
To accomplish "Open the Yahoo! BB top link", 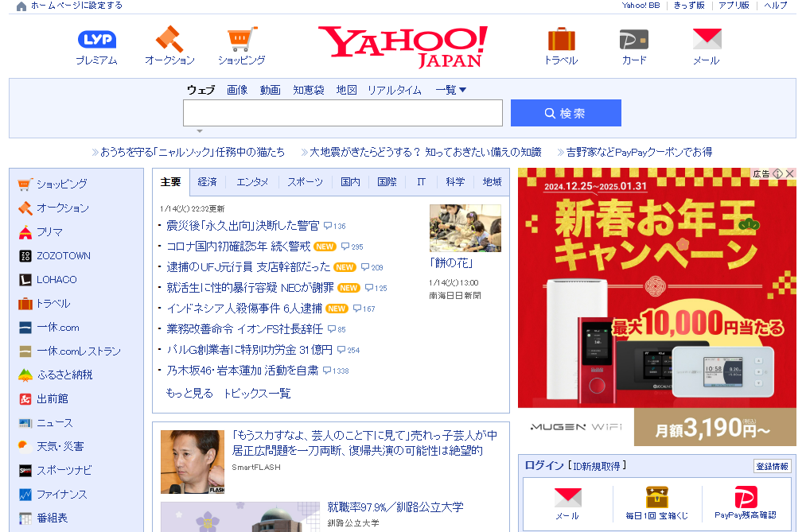I will click(x=641, y=5).
